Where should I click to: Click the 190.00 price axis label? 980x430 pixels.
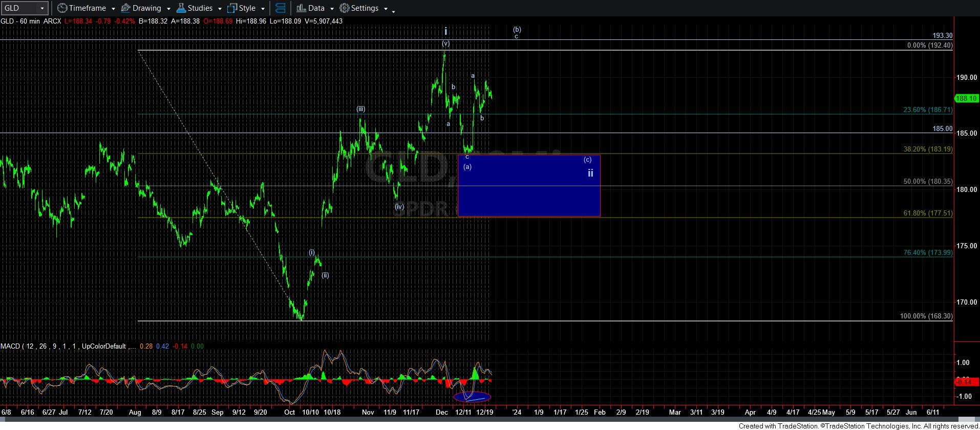(x=967, y=78)
